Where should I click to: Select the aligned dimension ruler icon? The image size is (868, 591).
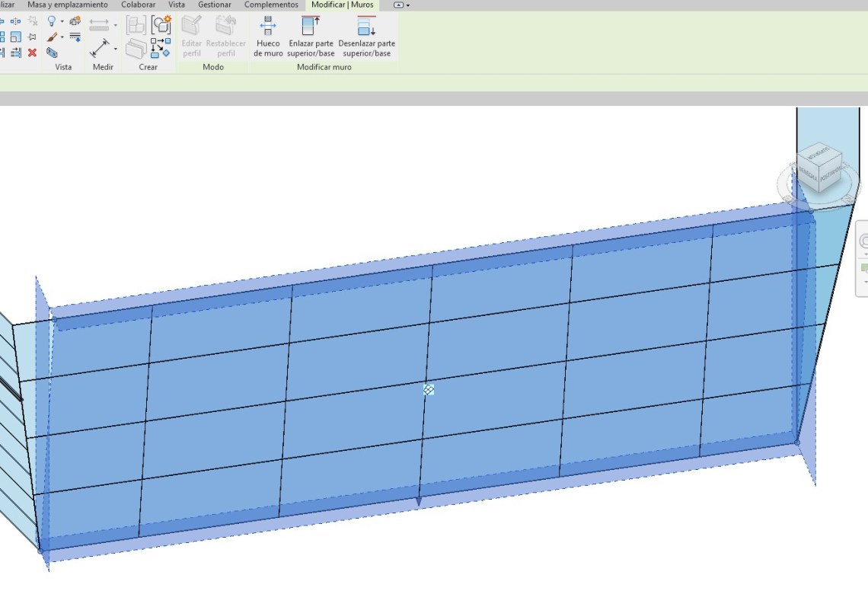click(x=99, y=25)
